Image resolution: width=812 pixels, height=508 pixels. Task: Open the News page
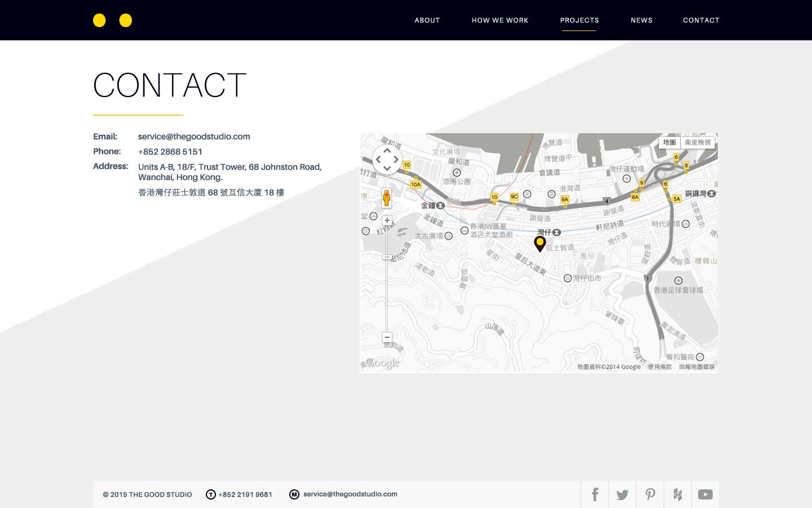641,20
